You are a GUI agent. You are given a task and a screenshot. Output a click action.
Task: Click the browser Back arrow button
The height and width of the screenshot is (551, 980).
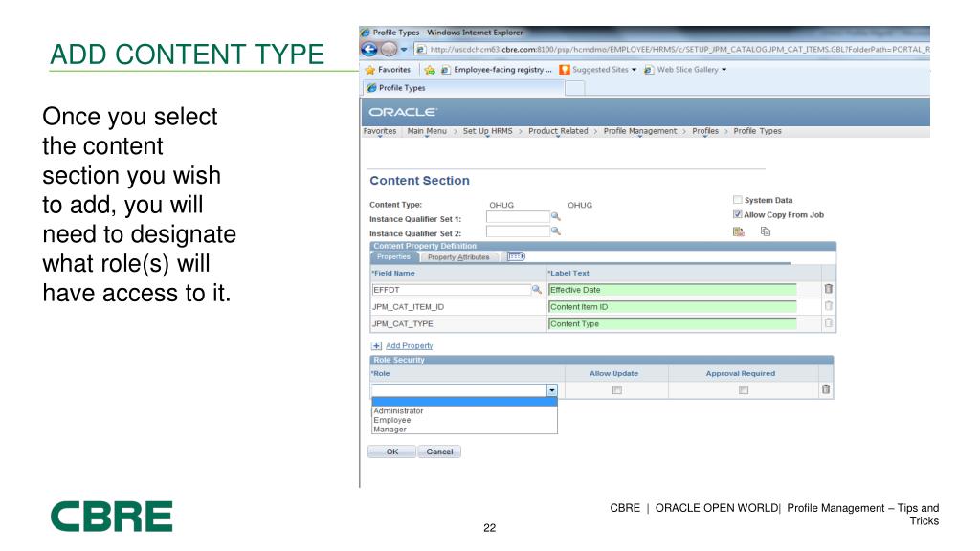click(x=369, y=50)
